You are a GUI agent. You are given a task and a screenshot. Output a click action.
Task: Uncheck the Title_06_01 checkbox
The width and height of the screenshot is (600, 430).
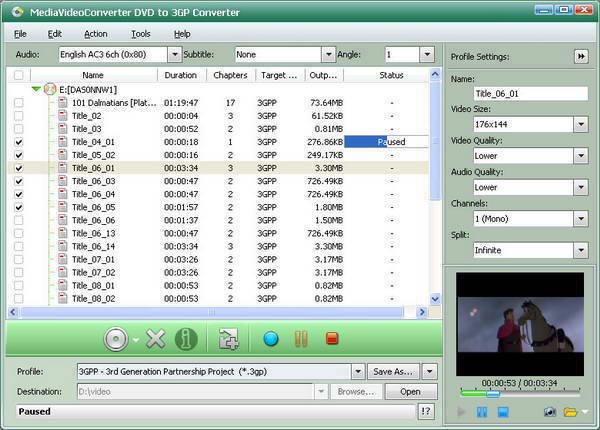click(18, 168)
